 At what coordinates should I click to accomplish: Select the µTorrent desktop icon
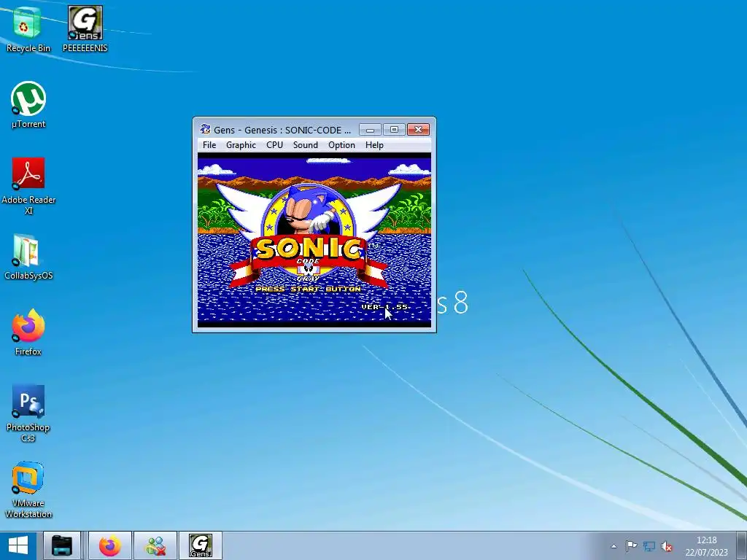point(28,105)
